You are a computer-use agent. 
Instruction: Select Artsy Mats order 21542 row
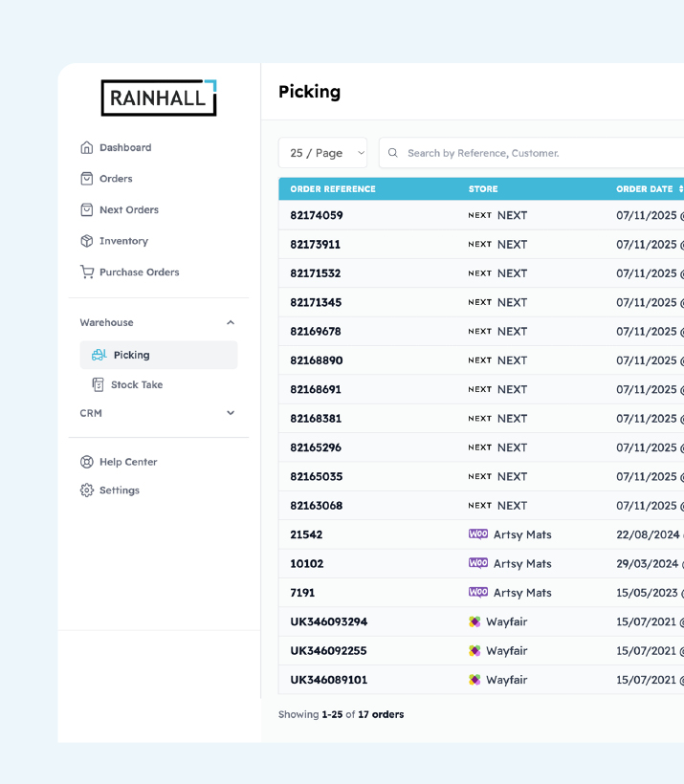coord(306,534)
